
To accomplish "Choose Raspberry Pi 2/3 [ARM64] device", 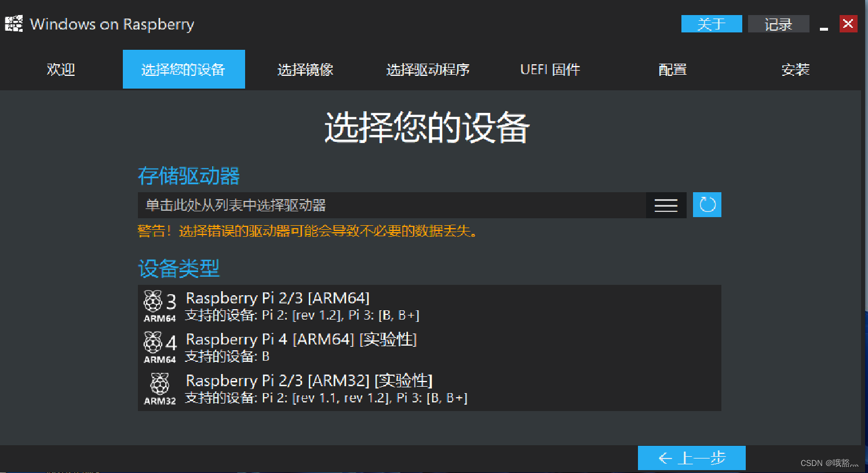I will [429, 306].
